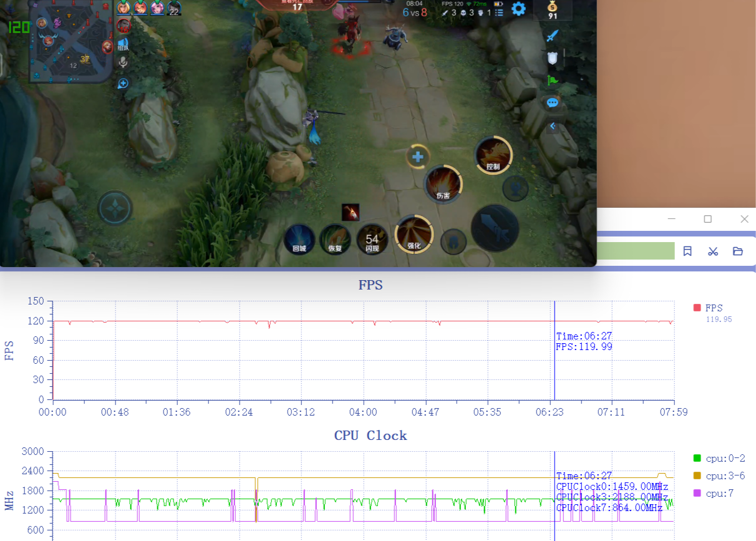Click the FPS chart title
The height and width of the screenshot is (541, 756).
click(x=371, y=285)
